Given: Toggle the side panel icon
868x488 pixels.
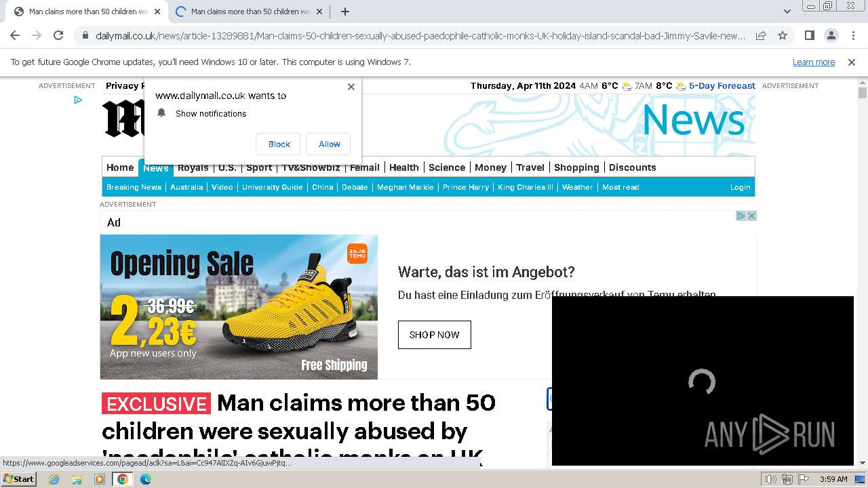Looking at the screenshot, I should pyautogui.click(x=809, y=35).
